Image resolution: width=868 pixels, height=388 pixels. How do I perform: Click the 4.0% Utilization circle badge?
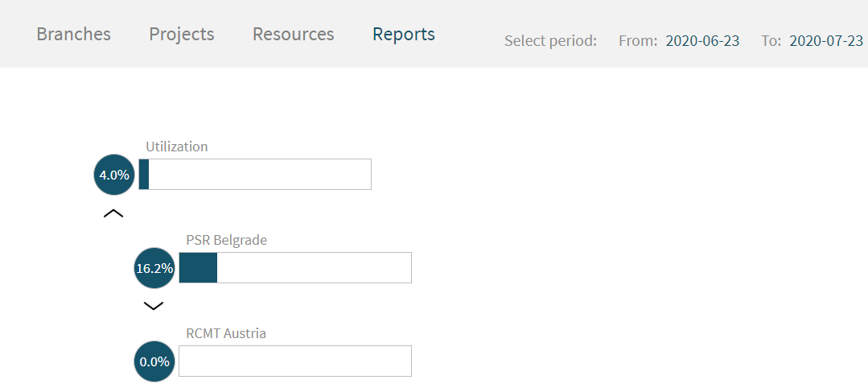click(114, 175)
